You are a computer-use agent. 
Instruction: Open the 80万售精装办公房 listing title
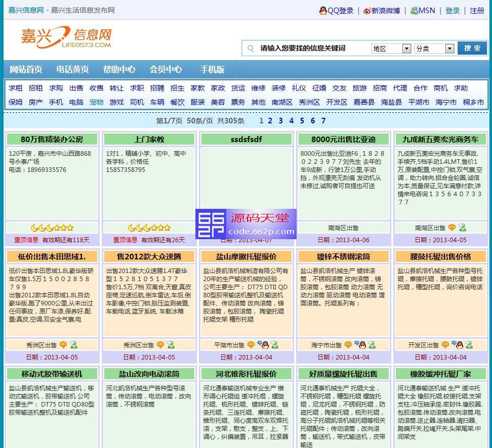[52, 139]
